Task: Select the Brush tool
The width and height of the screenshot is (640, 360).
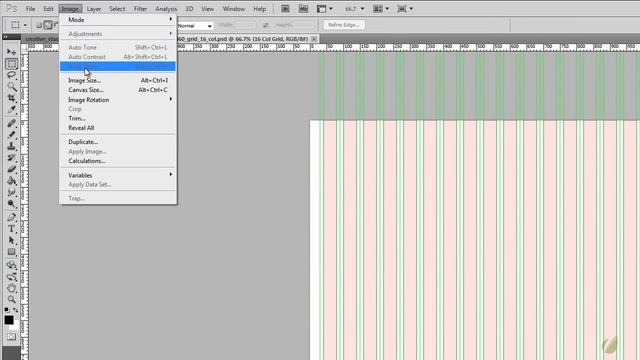Action: coord(11,135)
